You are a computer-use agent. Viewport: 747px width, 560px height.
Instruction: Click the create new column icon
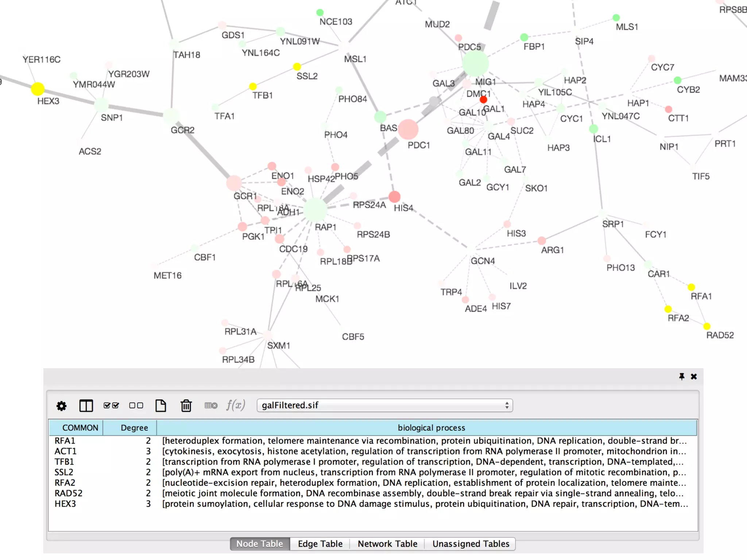[x=160, y=406]
